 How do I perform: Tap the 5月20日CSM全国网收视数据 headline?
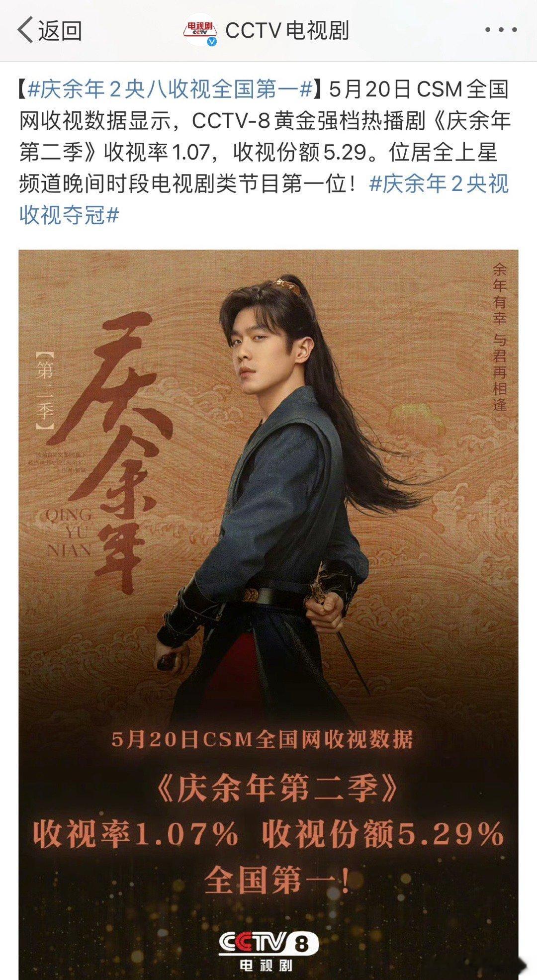(262, 739)
